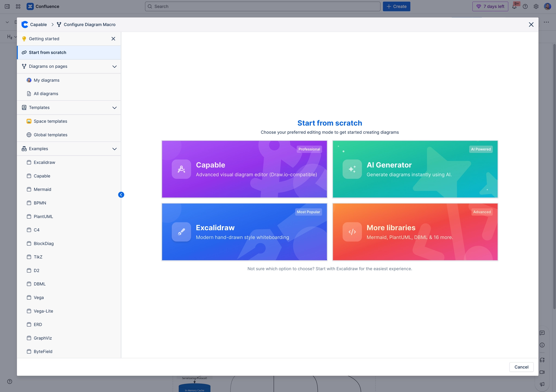Click the help question mark icon
Screen dimensions: 556x392
(525, 7)
